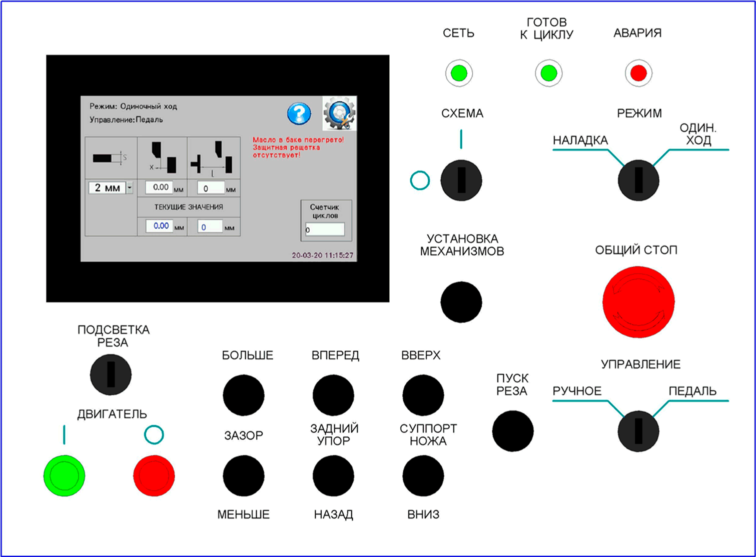Toggle the ПОДСВЕТКА РЕЗА switch

click(x=111, y=374)
